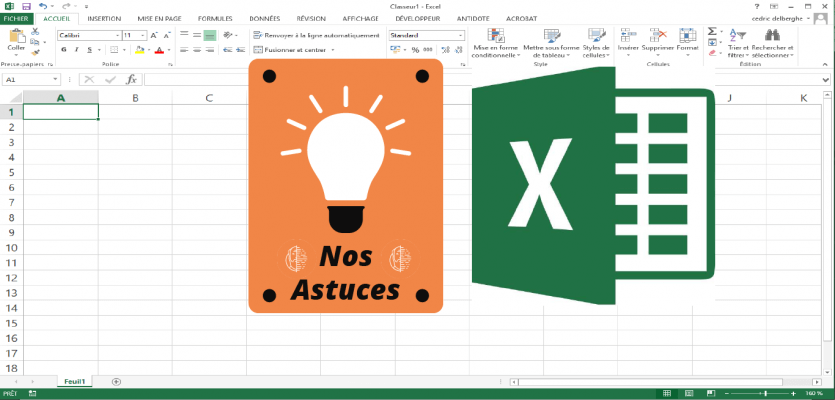Click the Cut scissors icon
This screenshot has height=400, width=835.
point(35,31)
